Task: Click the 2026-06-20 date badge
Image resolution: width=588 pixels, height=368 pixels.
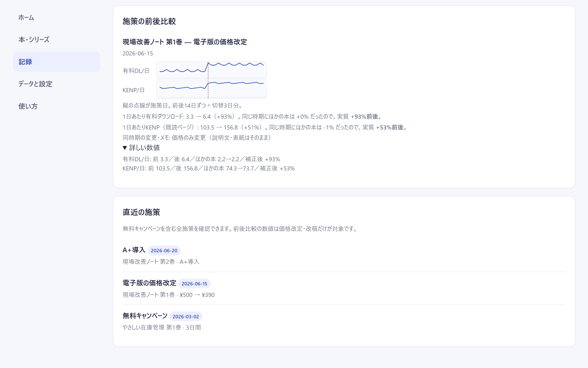Action: pos(164,250)
